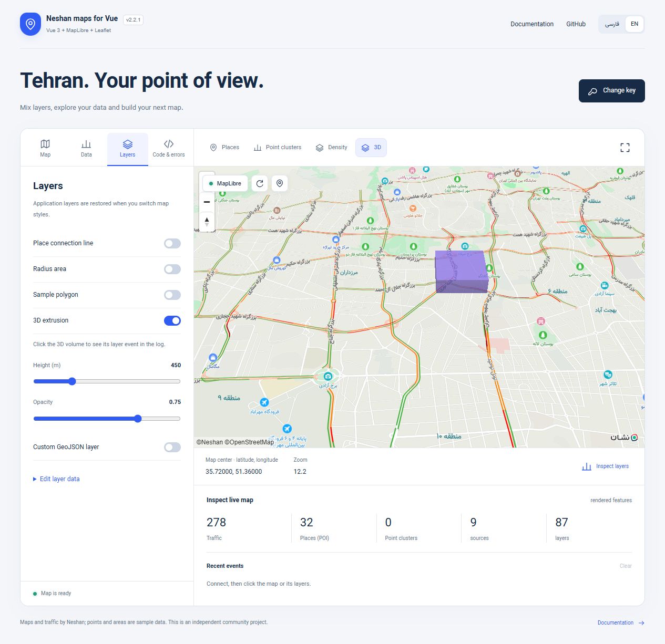Enable the Place connection line toggle
The width and height of the screenshot is (665, 644).
coord(172,243)
